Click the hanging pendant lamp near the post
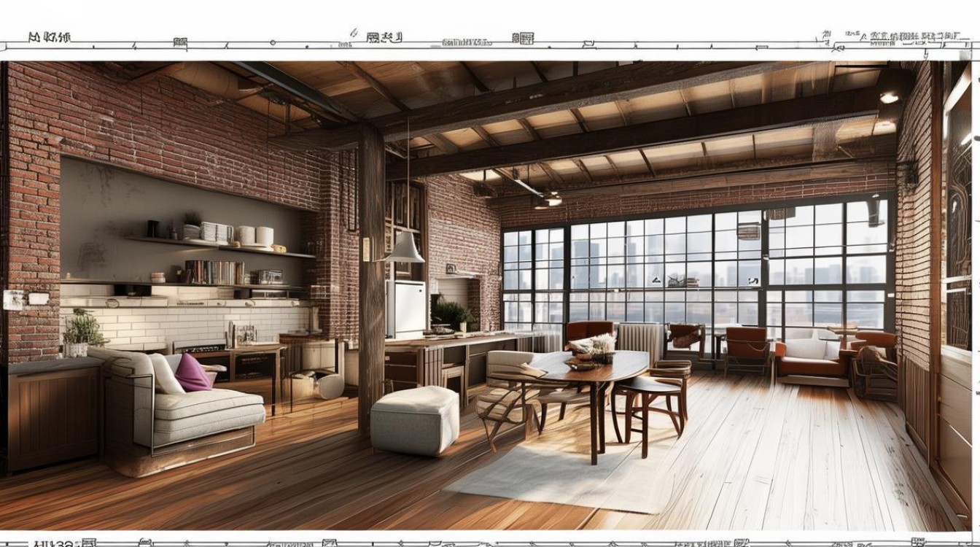Image resolution: width=980 pixels, height=547 pixels. (405, 248)
